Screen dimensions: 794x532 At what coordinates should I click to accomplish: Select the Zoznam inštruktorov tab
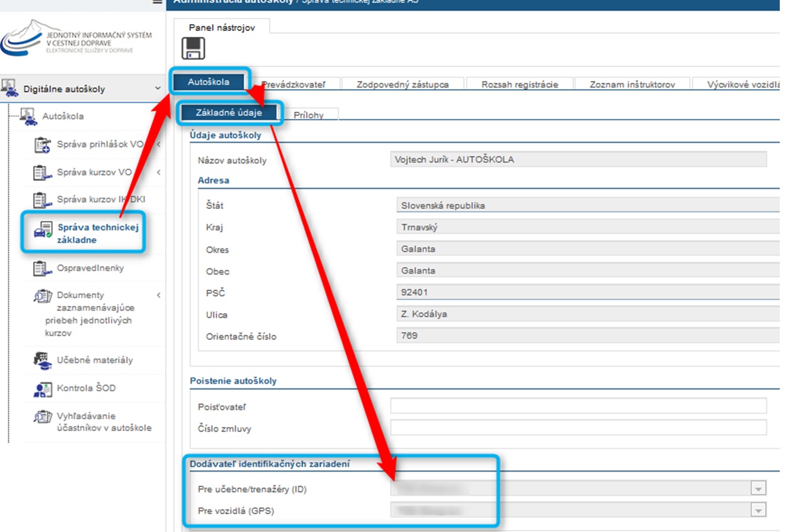click(632, 85)
